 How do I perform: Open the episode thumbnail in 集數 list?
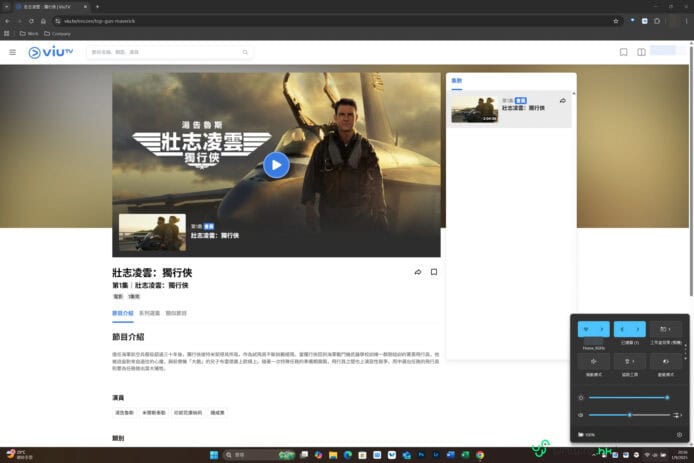point(474,109)
